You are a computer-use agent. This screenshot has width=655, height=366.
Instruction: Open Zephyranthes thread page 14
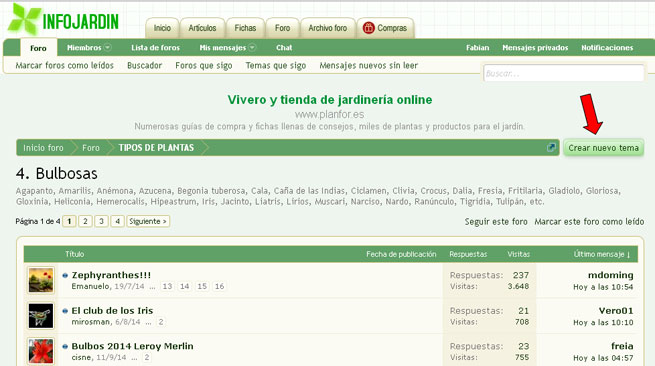pos(185,286)
